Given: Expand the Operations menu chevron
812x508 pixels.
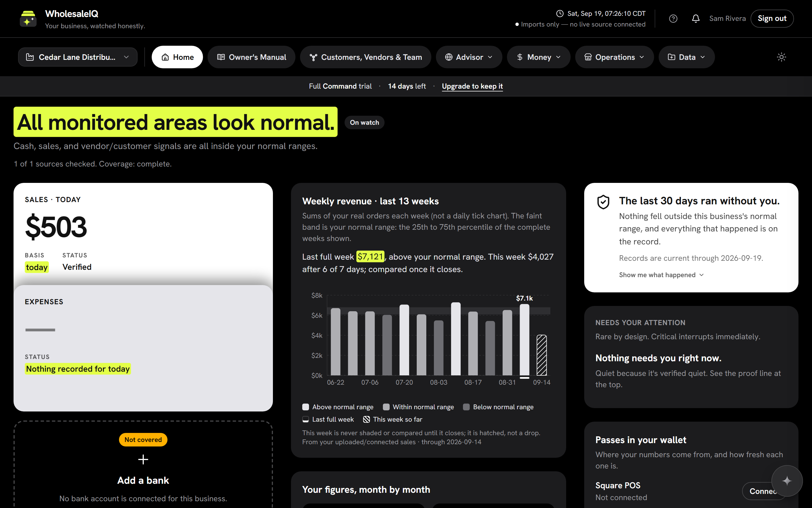Looking at the screenshot, I should pos(641,57).
